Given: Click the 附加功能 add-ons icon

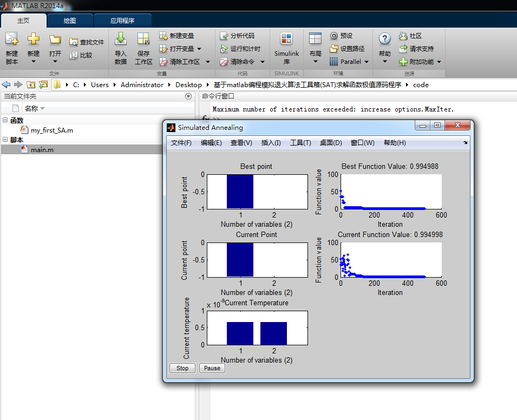Looking at the screenshot, I should [403, 62].
